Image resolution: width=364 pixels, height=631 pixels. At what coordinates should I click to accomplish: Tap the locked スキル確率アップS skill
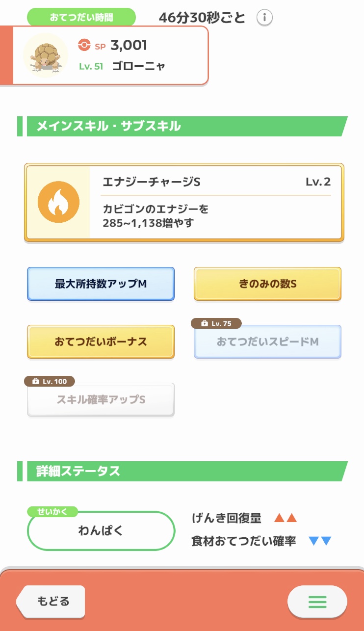(x=101, y=400)
